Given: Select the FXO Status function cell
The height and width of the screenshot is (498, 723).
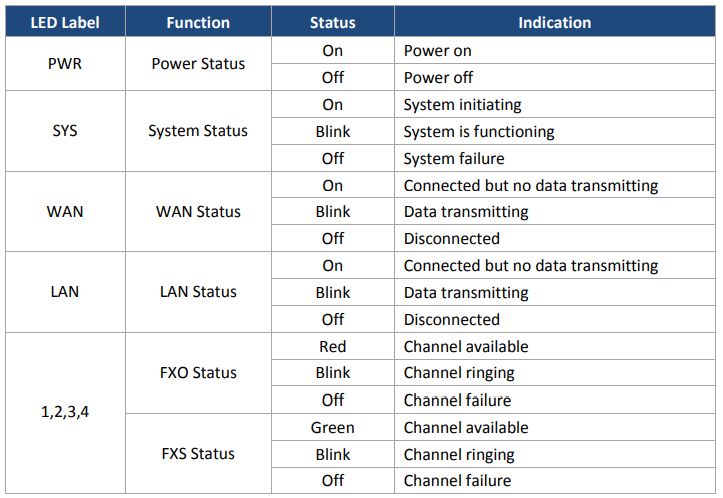Looking at the screenshot, I should (x=198, y=373).
